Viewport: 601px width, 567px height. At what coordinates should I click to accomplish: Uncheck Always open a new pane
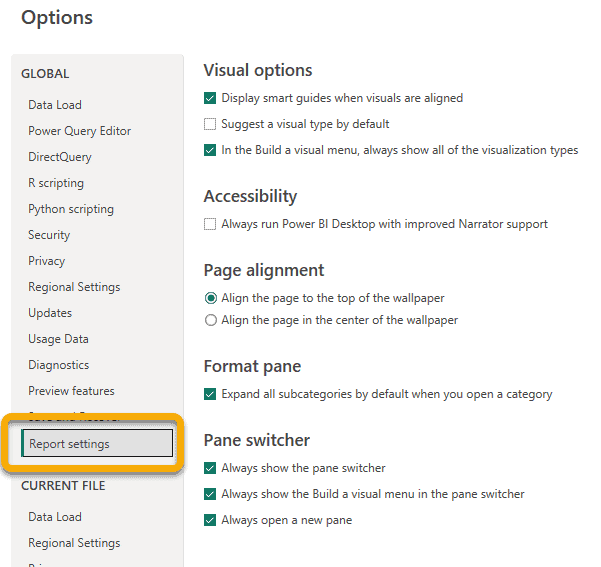(210, 520)
